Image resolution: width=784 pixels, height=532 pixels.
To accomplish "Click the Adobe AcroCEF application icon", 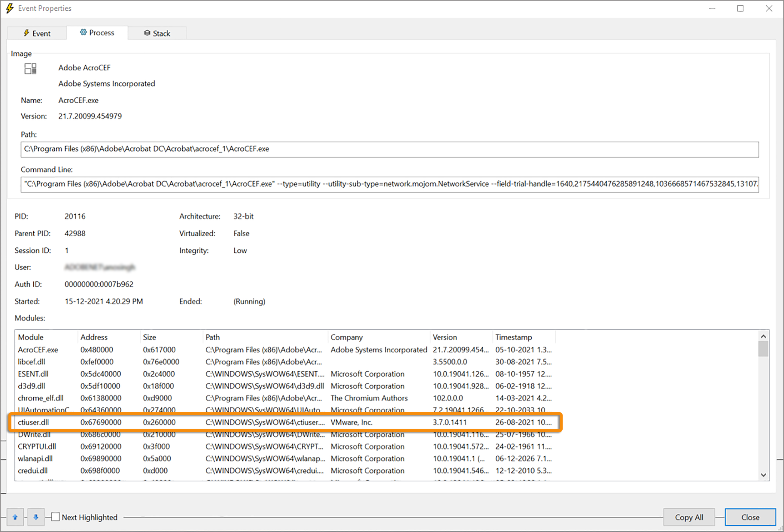I will [30, 68].
